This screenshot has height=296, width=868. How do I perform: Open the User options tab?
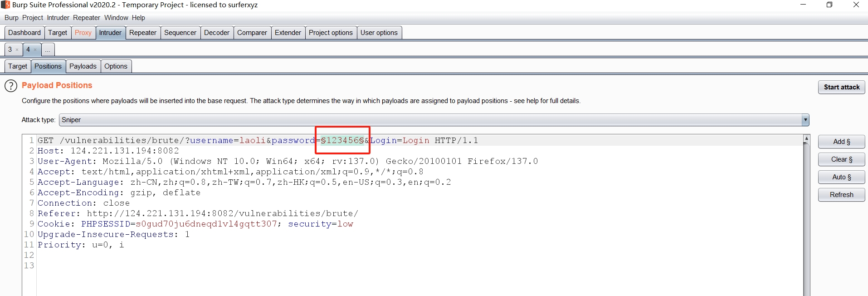coord(379,33)
